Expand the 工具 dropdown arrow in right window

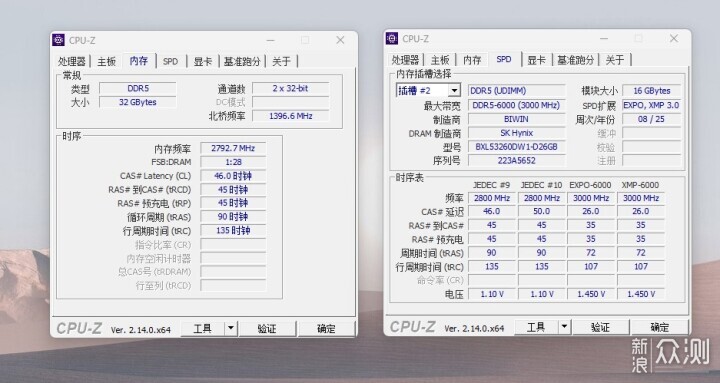pyautogui.click(x=564, y=327)
